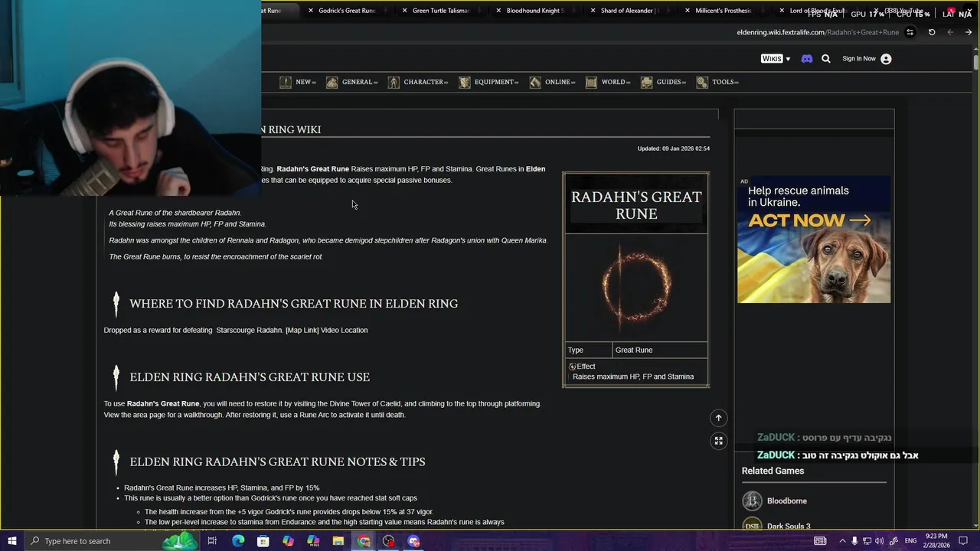Open the clock showing 9:23 PM
The width and height of the screenshot is (980, 551).
(x=938, y=541)
